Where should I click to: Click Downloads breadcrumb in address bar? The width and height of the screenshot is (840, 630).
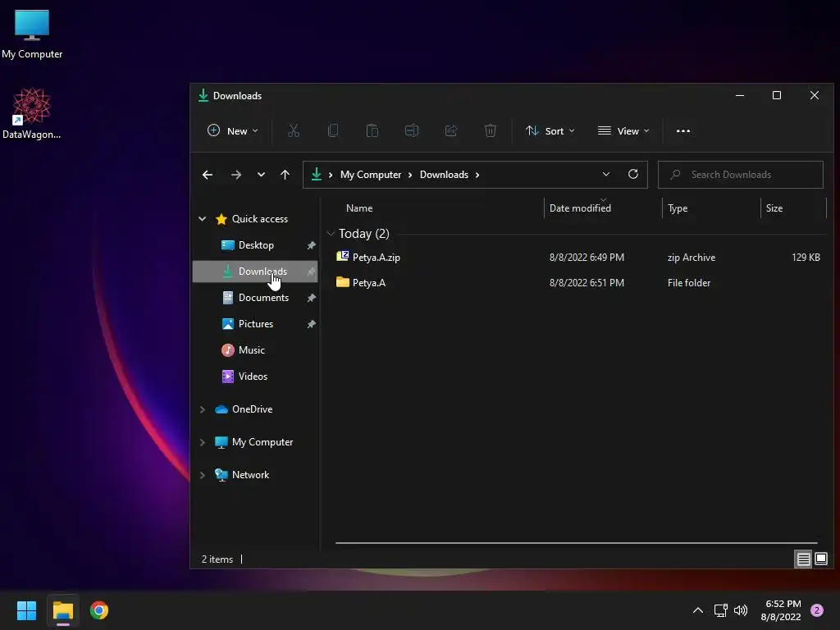pyautogui.click(x=444, y=175)
